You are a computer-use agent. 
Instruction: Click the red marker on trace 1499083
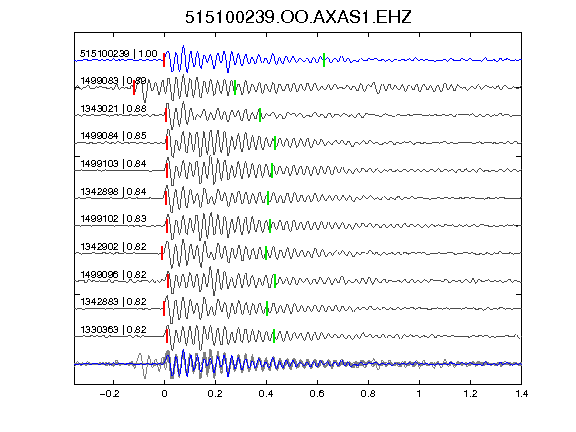pyautogui.click(x=134, y=88)
